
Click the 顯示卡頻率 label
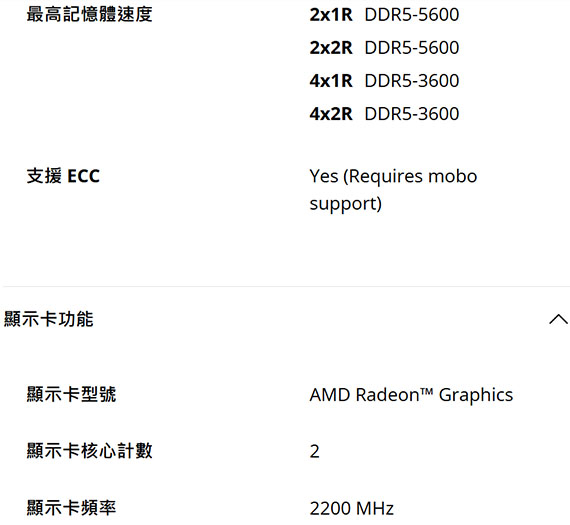click(x=71, y=508)
